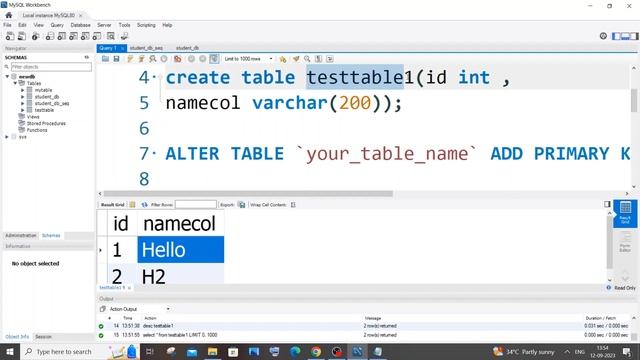The height and width of the screenshot is (360, 640).
Task: Click the create stored procedure toolbar icon
Action: click(x=85, y=36)
